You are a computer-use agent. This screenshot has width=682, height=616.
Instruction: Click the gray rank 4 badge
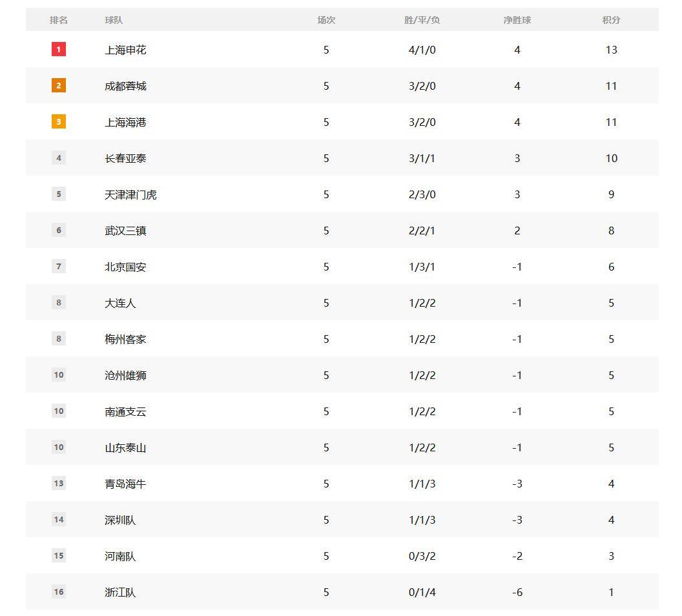pyautogui.click(x=59, y=158)
